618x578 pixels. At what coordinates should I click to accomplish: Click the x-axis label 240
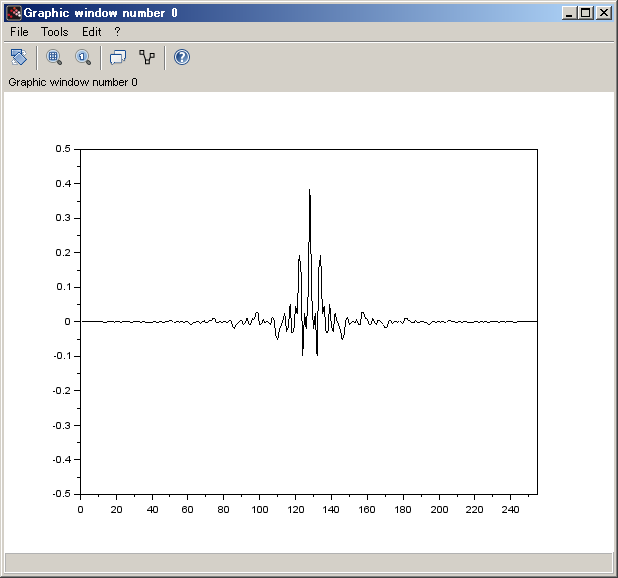tap(510, 509)
